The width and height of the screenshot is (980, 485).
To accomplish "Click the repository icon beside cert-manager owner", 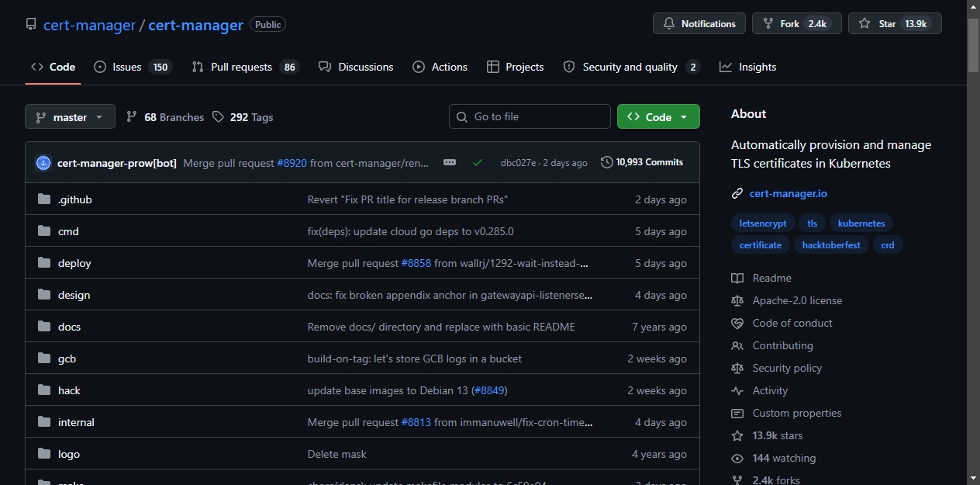I will coord(31,25).
